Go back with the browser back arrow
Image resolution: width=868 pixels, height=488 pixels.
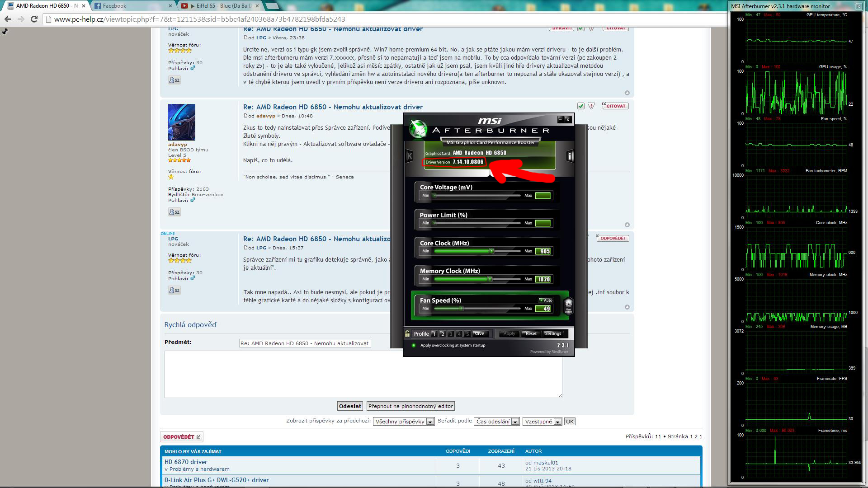click(8, 19)
